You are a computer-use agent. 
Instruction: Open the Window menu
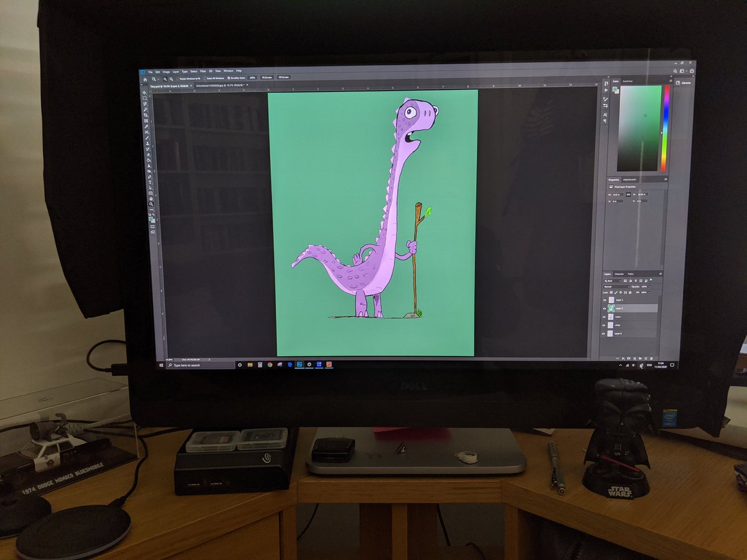pyautogui.click(x=228, y=71)
